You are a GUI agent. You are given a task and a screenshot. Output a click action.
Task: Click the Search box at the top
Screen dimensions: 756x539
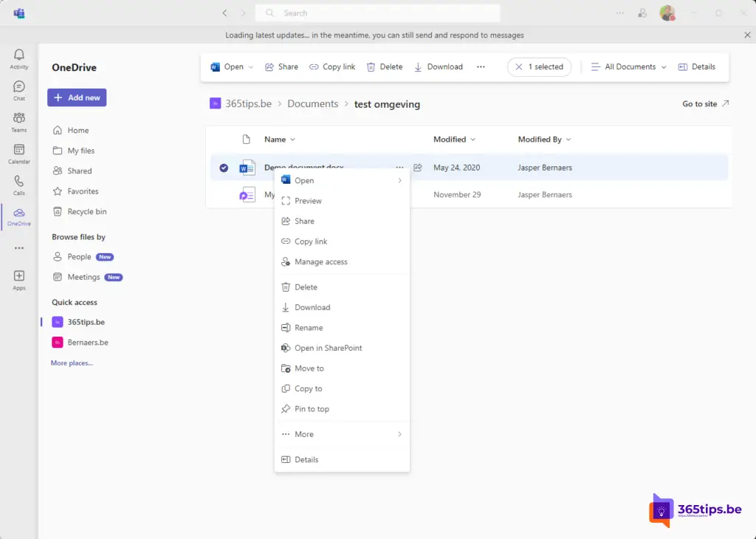point(377,13)
